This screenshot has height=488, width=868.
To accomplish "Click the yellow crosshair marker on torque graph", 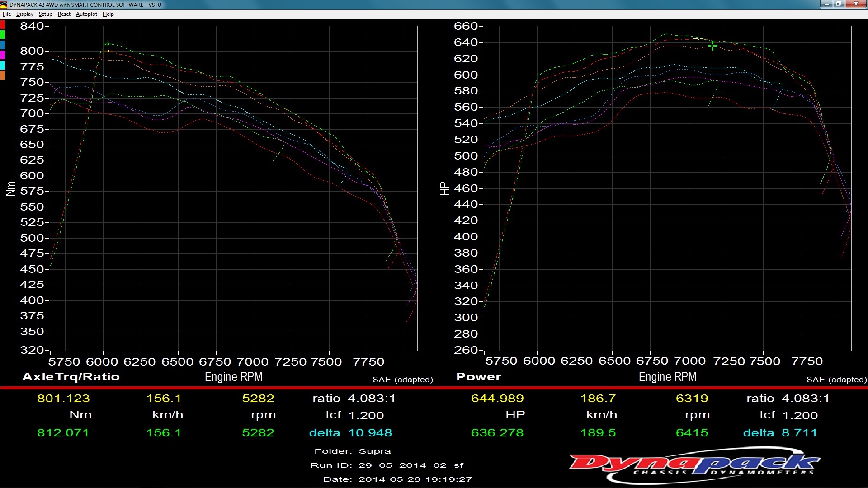I will click(108, 51).
